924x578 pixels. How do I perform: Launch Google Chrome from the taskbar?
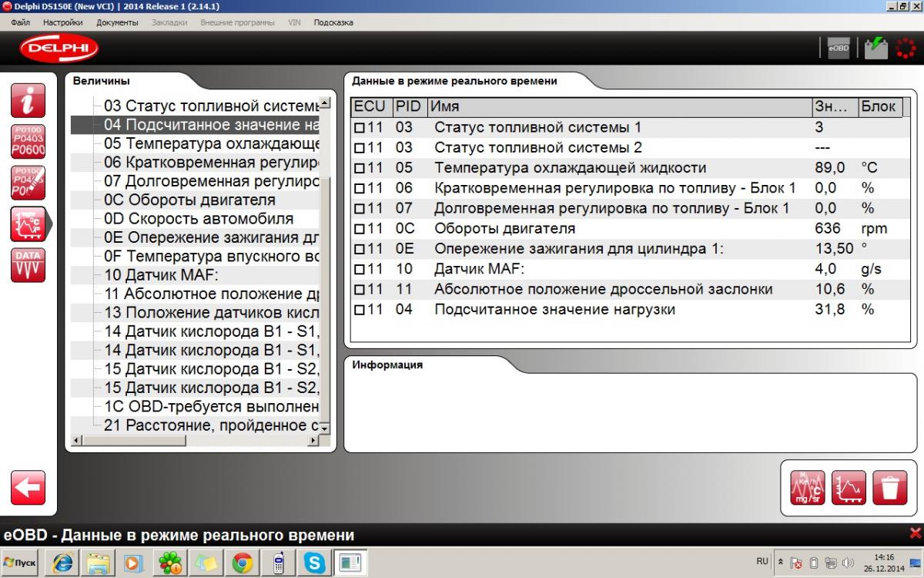tap(242, 563)
